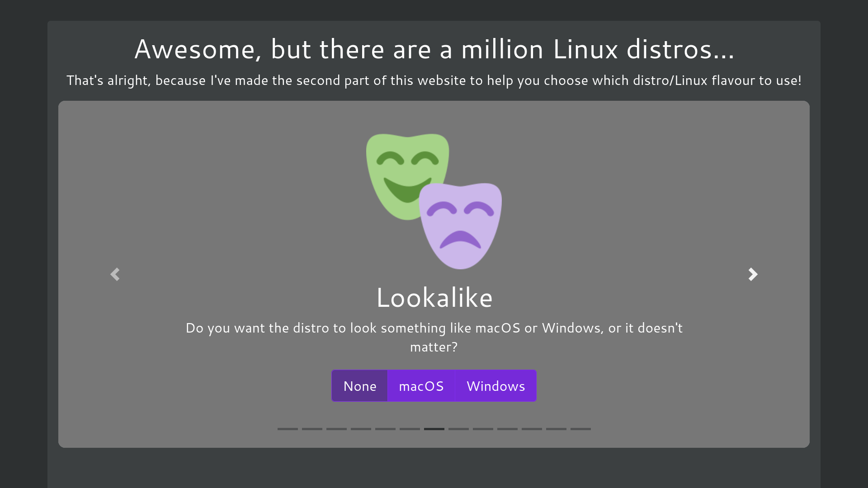Image resolution: width=868 pixels, height=488 pixels.
Task: Click the Lookalike heading text
Action: coord(434,298)
